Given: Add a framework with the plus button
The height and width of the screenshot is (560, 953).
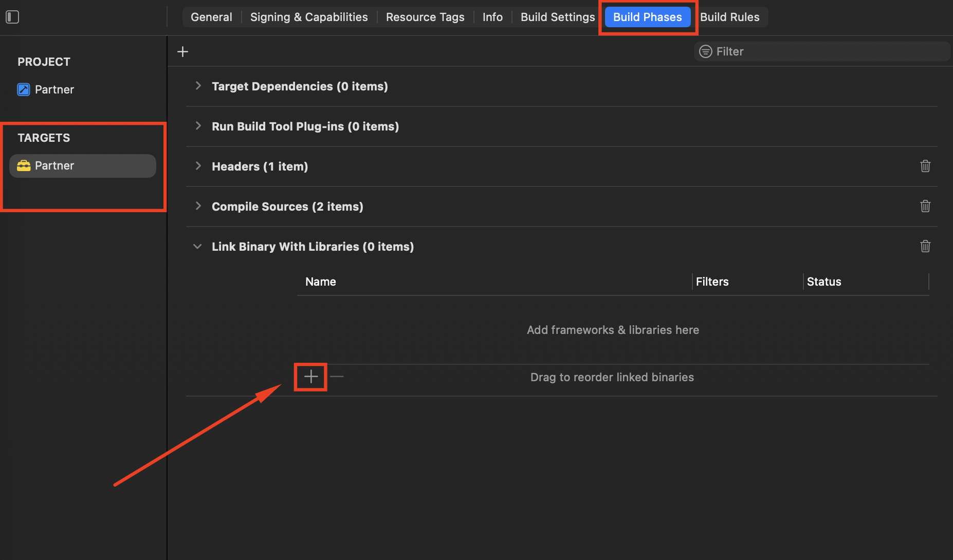Looking at the screenshot, I should point(311,377).
